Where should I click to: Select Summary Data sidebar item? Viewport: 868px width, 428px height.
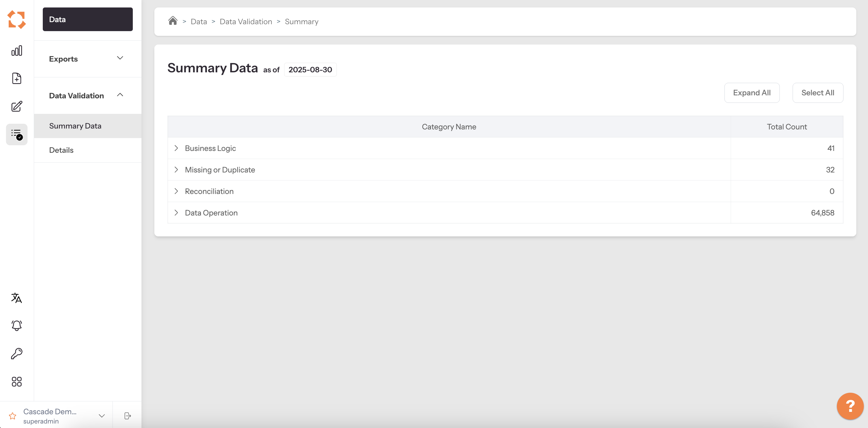click(75, 126)
